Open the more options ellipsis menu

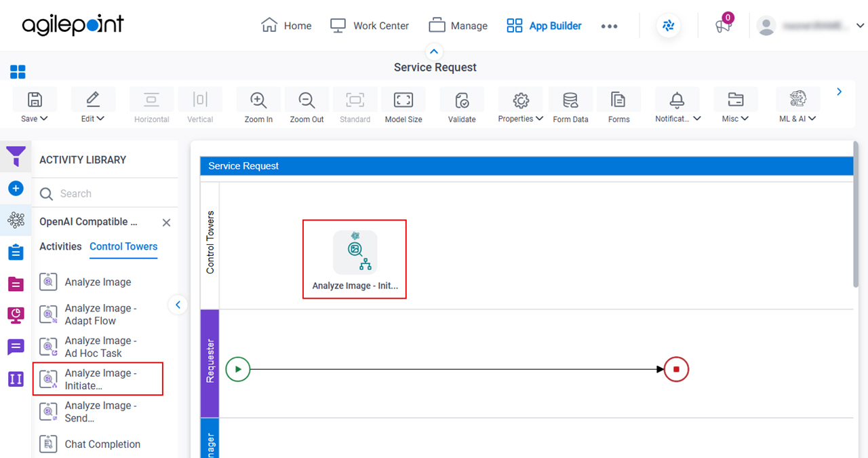pyautogui.click(x=609, y=26)
